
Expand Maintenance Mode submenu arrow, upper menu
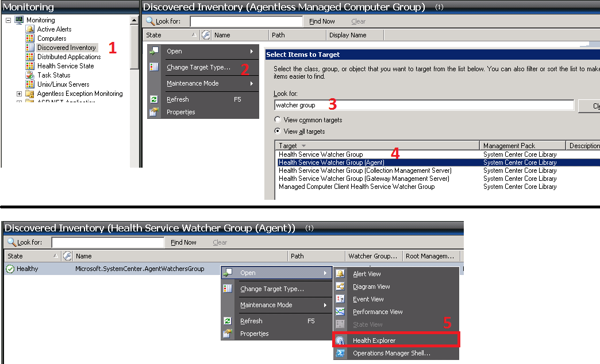251,83
